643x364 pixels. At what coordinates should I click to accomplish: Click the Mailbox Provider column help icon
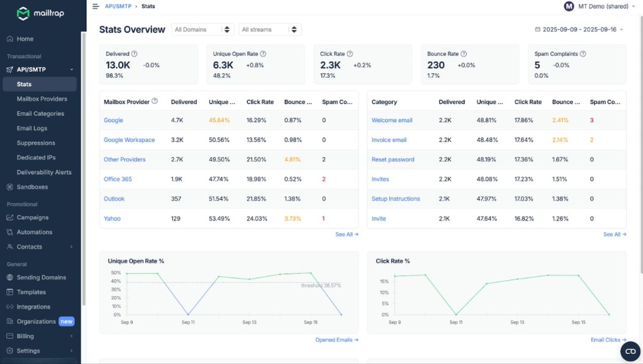click(155, 101)
